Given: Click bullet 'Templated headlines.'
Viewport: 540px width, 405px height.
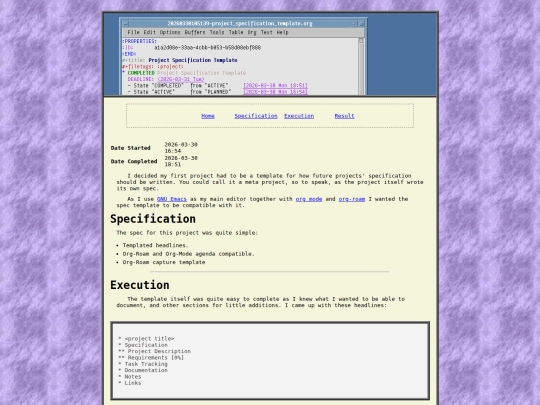Looking at the screenshot, I should 156,246.
